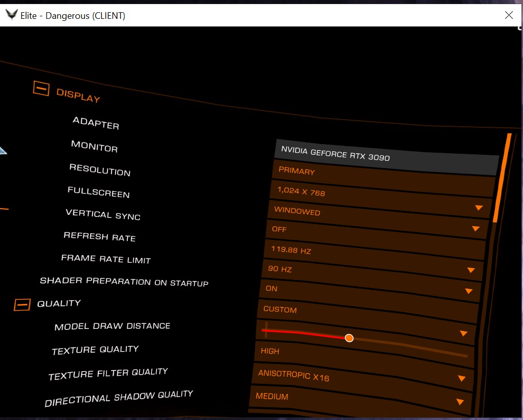Open the 1,024 X 768 resolution dropdown
Viewport: 523px width, 420px height.
pyautogui.click(x=381, y=200)
